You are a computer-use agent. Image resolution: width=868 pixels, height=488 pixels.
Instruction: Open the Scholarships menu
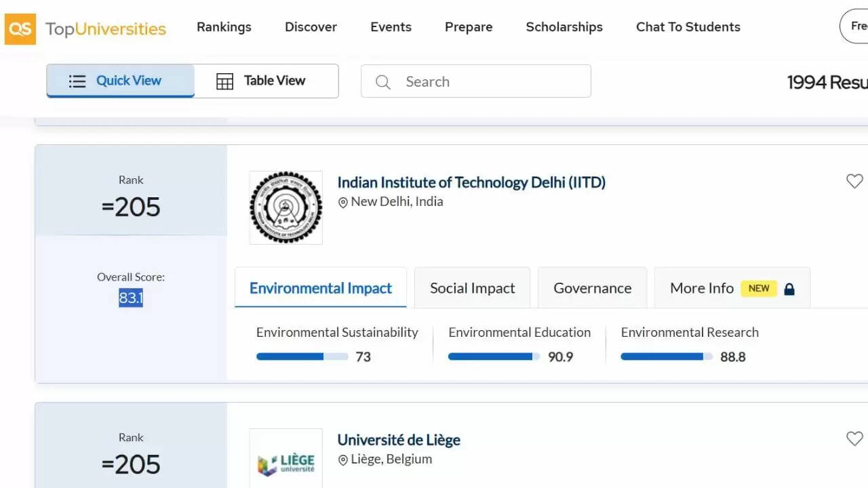point(564,26)
